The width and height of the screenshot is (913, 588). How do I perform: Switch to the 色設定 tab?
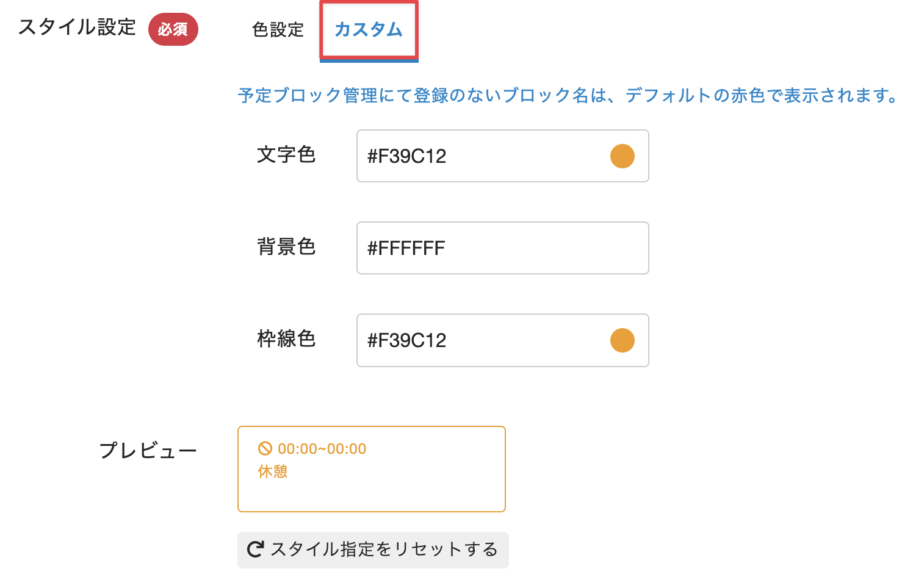278,30
